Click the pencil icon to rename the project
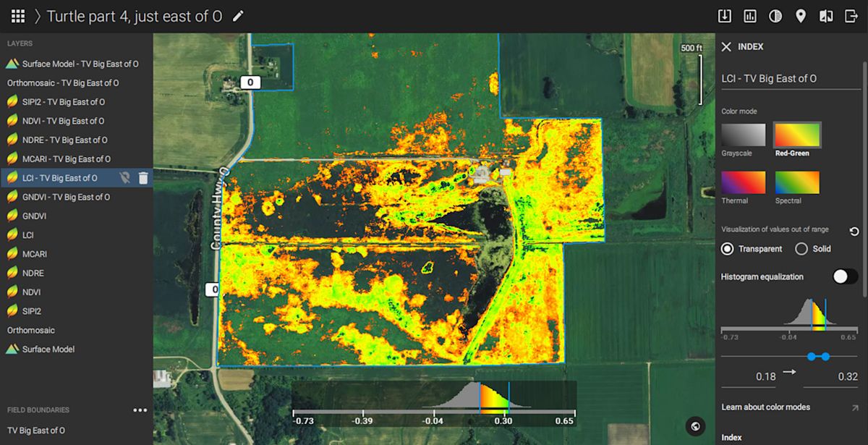 (239, 15)
